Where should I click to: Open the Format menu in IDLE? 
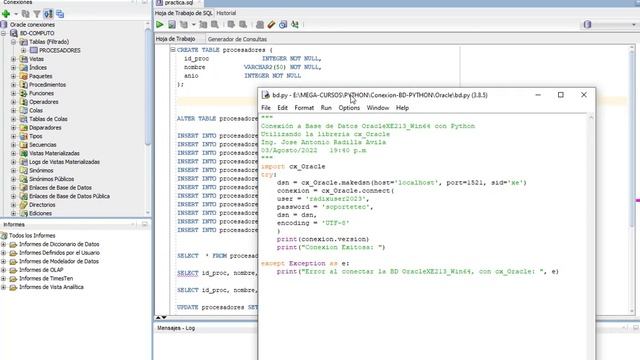[x=304, y=108]
